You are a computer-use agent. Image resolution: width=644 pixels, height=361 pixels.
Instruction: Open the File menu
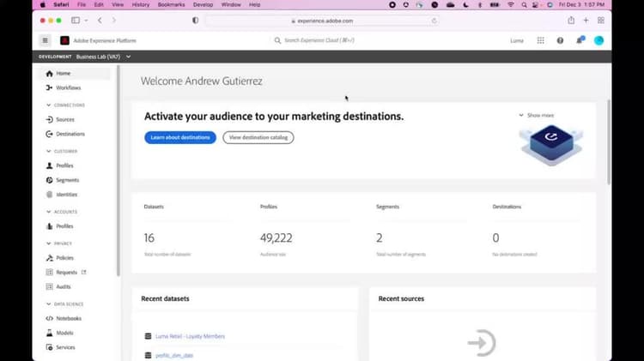coord(82,4)
